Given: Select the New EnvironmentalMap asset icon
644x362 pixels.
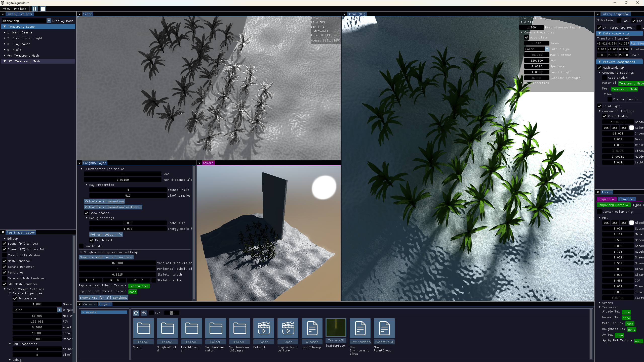Looking at the screenshot, I should click(x=360, y=328).
